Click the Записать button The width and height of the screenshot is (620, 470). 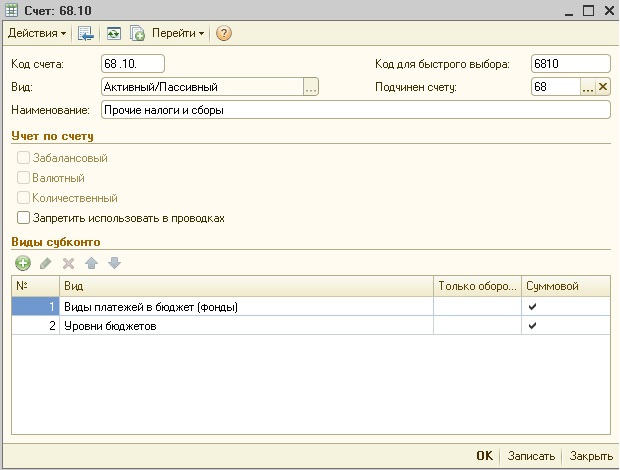pos(531,456)
